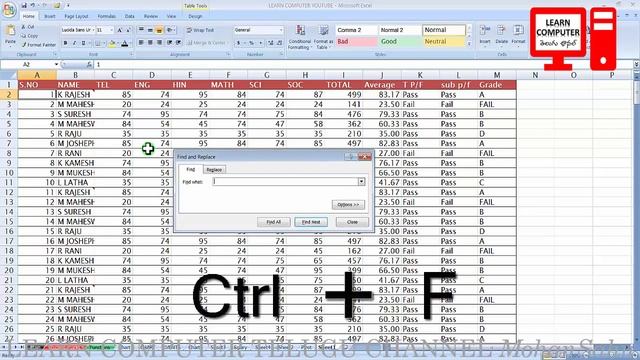The width and height of the screenshot is (640, 360).
Task: Open the View ribbon tab
Action: click(x=171, y=16)
